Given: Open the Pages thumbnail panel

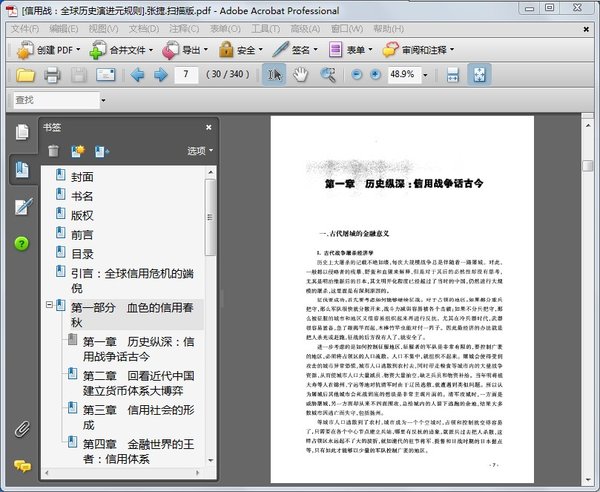Looking at the screenshot, I should (x=22, y=132).
